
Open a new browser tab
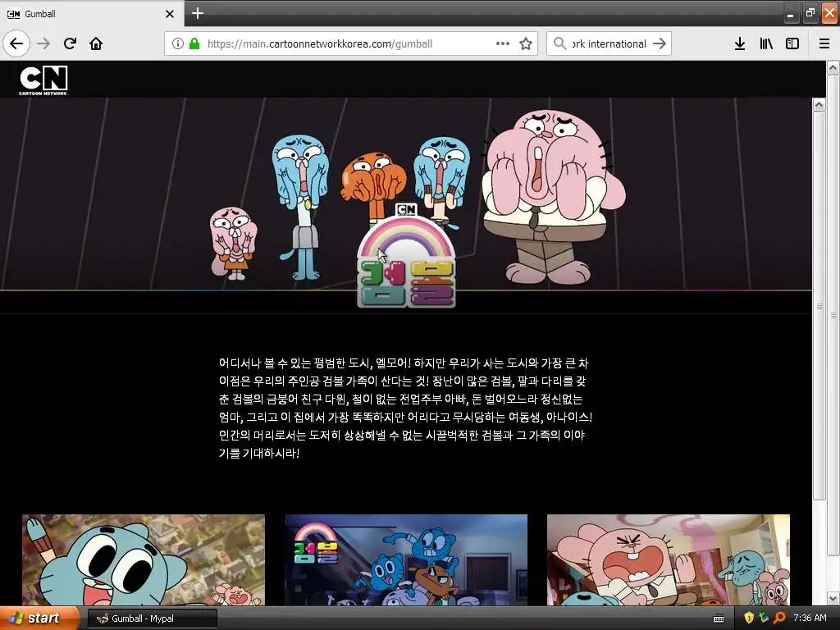[x=197, y=13]
